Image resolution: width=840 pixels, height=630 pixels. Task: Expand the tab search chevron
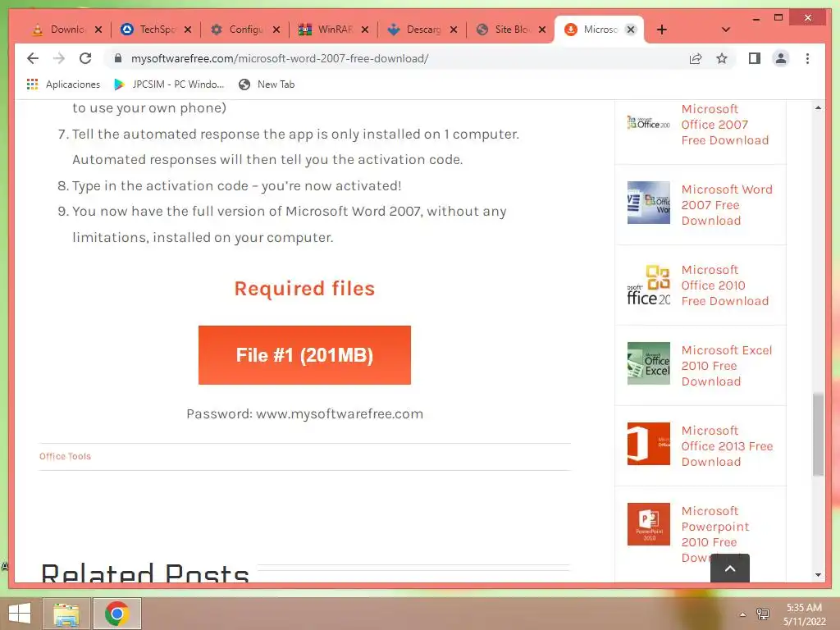coord(726,30)
